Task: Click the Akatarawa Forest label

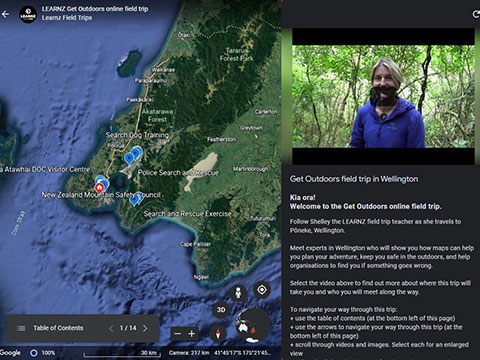Action: [x=157, y=115]
